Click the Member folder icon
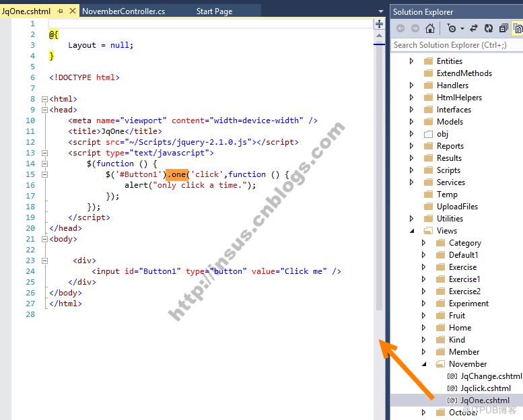 440,352
